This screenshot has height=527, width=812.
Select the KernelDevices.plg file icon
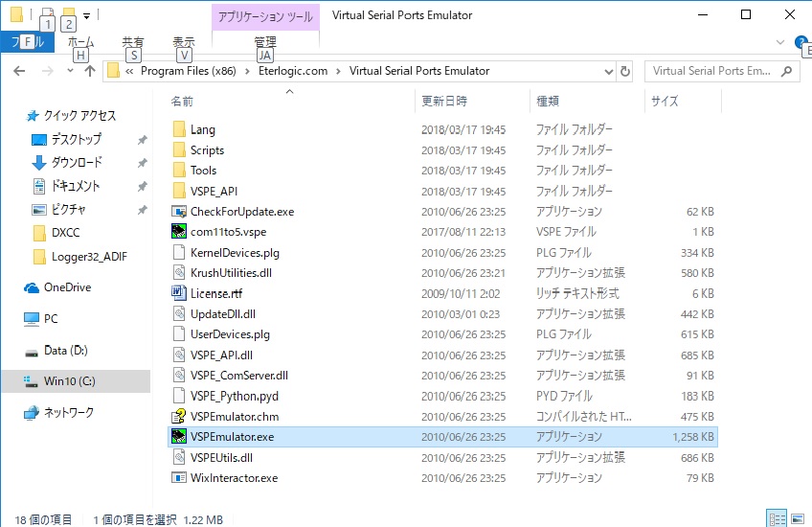179,252
